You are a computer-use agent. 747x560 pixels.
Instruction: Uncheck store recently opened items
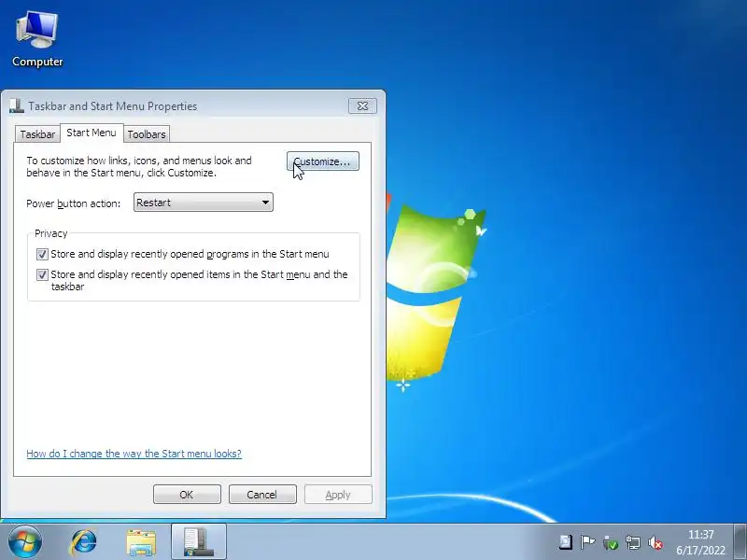[42, 274]
